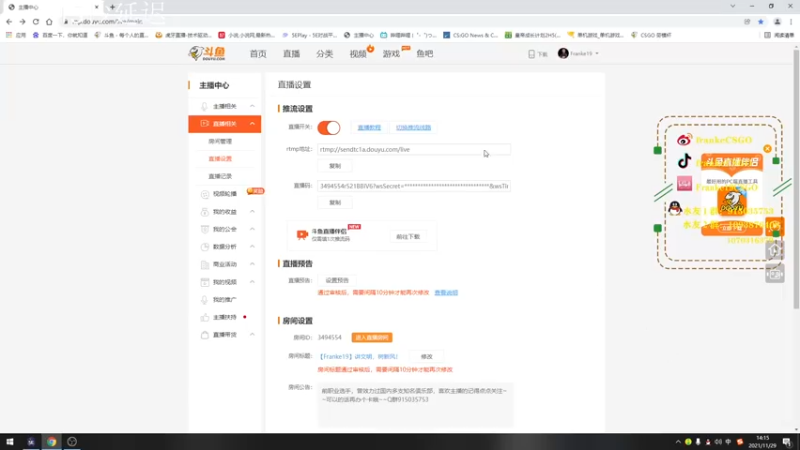Open the Chrome profile icon
800x450 pixels.
[x=777, y=21]
